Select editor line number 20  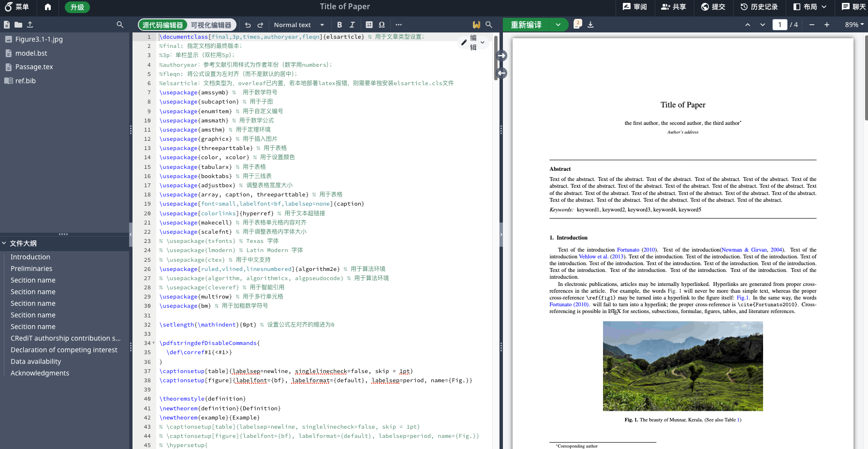147,213
